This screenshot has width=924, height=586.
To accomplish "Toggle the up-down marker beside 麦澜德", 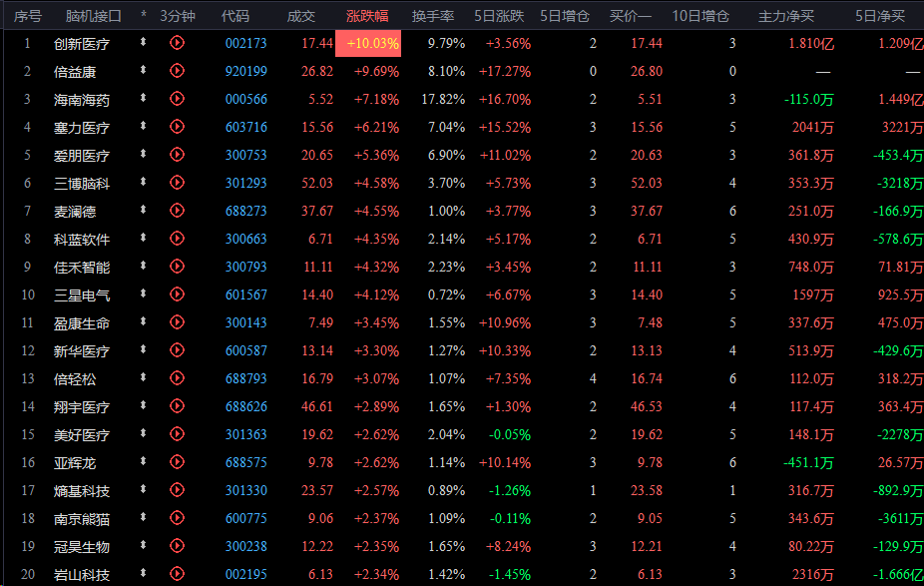I will pos(143,210).
